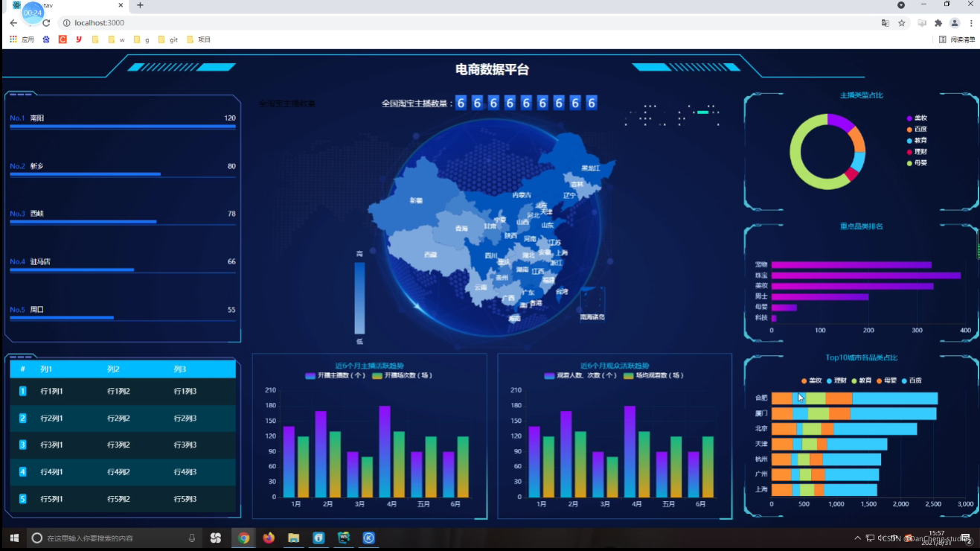The height and width of the screenshot is (551, 980).
Task: Open the 应用 apps bookmark
Action: pos(22,39)
